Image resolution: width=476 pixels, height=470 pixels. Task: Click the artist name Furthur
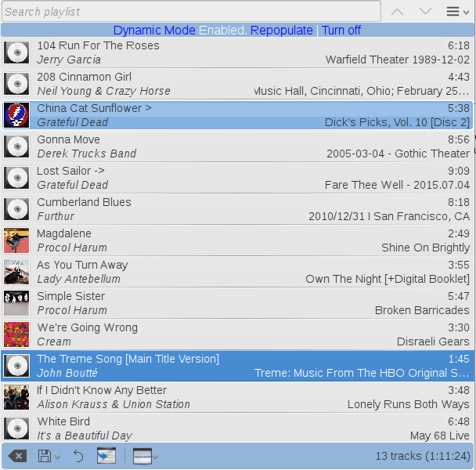56,216
